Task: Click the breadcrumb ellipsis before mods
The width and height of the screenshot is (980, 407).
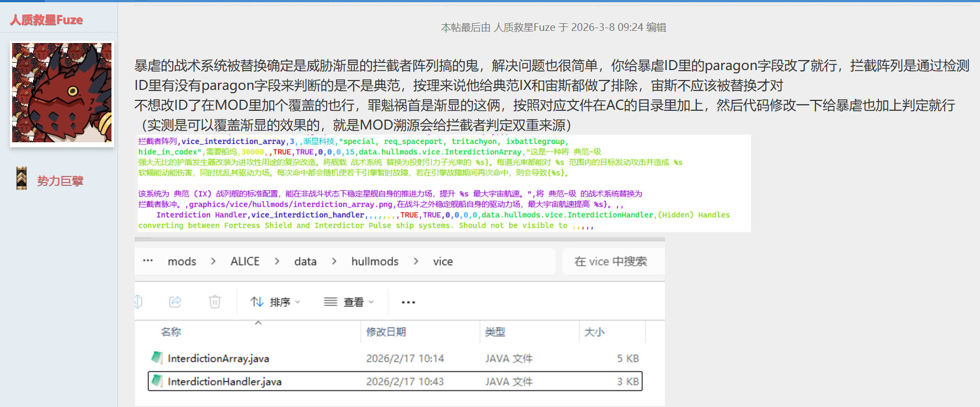Action: [148, 261]
